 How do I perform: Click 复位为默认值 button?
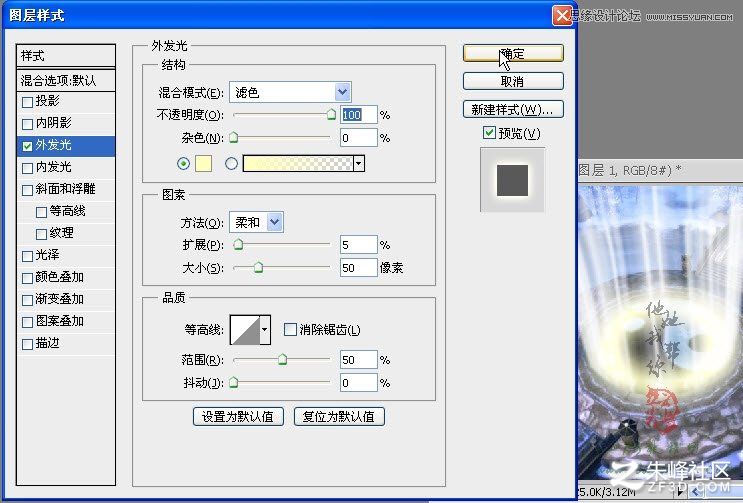pyautogui.click(x=339, y=416)
